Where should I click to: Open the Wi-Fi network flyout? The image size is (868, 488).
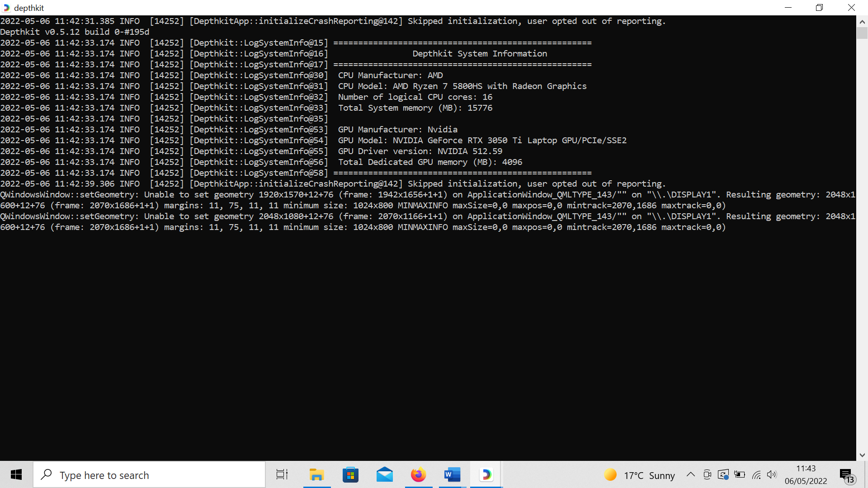tap(756, 474)
